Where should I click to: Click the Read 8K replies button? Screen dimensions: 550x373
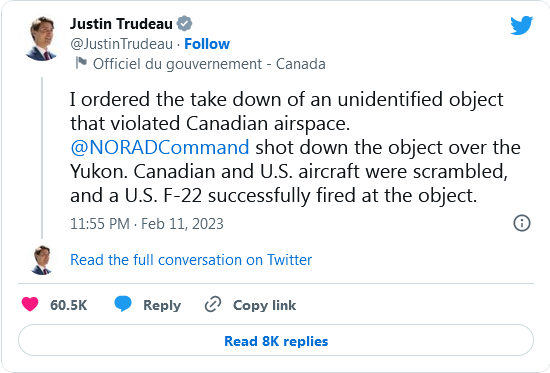click(x=276, y=340)
